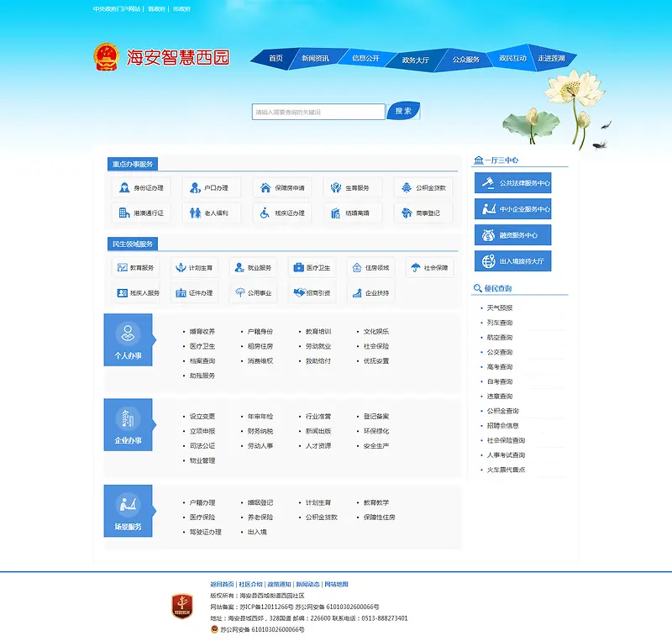672x641 pixels.
Task: Click the 社会保障 umbrella icon
Action: click(416, 267)
